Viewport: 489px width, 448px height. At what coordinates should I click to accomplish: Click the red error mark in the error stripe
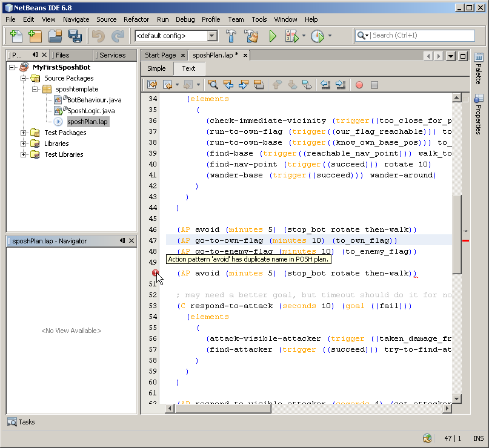pyautogui.click(x=465, y=240)
